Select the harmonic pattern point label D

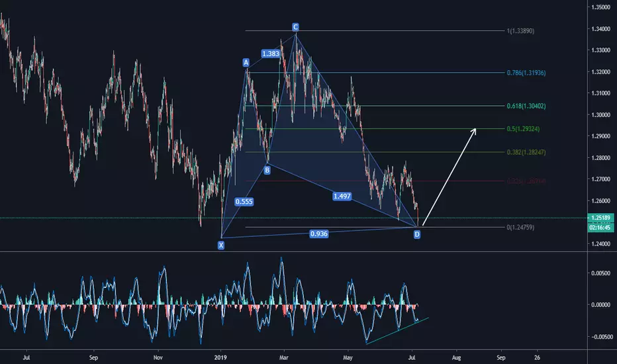click(x=417, y=234)
